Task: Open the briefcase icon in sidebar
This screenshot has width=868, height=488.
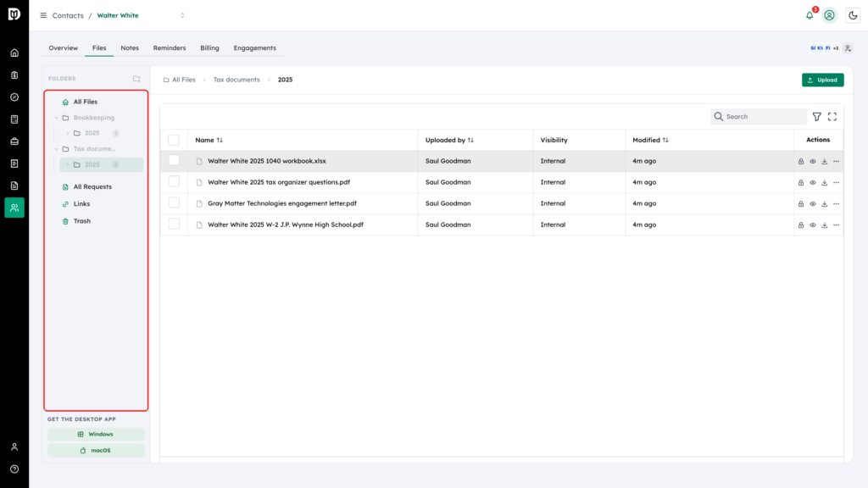Action: pyautogui.click(x=14, y=141)
